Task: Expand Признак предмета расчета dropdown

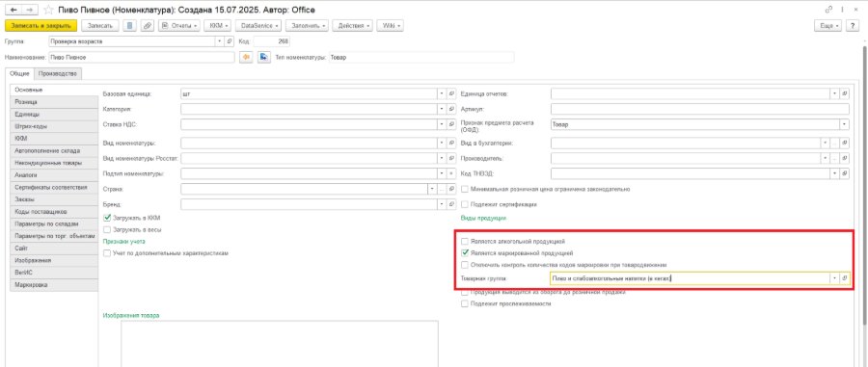Action: pos(844,124)
